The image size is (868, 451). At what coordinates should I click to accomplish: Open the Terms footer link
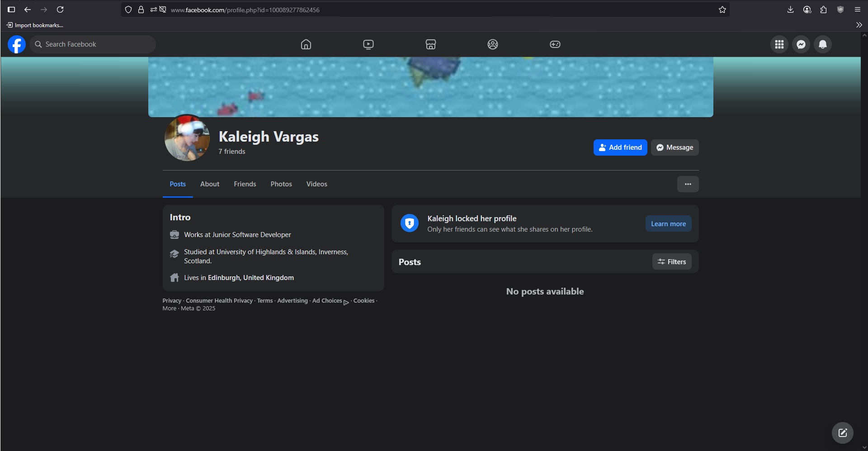tap(265, 301)
